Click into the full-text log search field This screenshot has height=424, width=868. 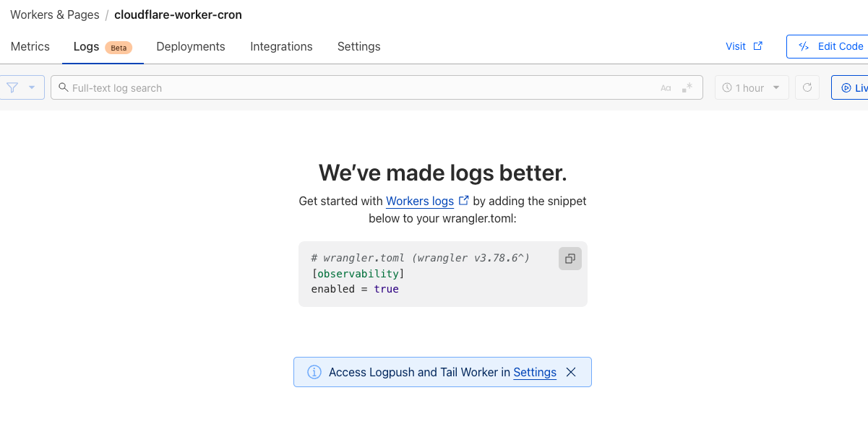point(361,87)
